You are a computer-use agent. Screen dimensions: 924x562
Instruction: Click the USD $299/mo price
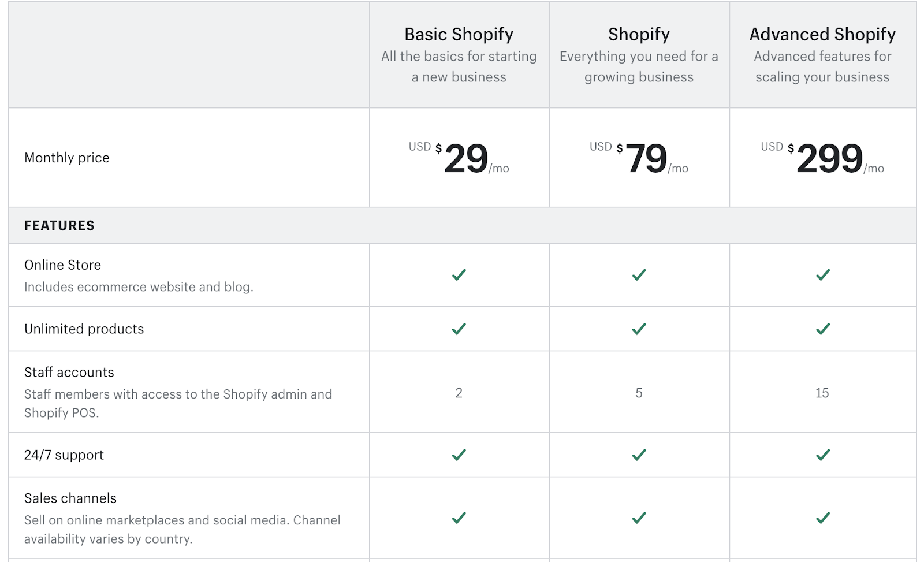pyautogui.click(x=822, y=158)
